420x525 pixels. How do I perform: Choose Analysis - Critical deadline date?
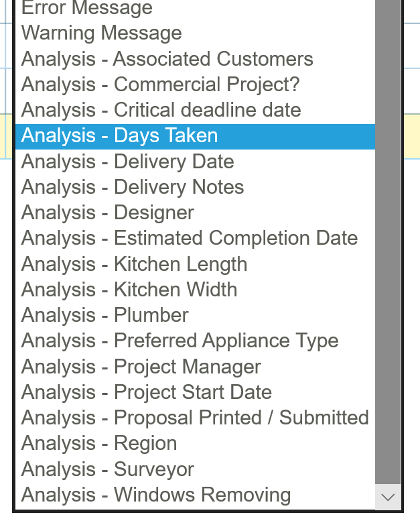161,110
